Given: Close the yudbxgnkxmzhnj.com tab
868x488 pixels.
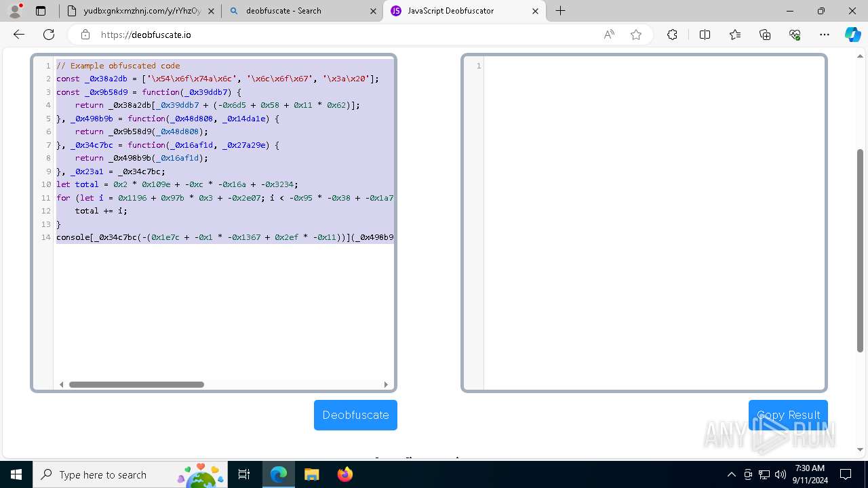Looking at the screenshot, I should coord(211,11).
